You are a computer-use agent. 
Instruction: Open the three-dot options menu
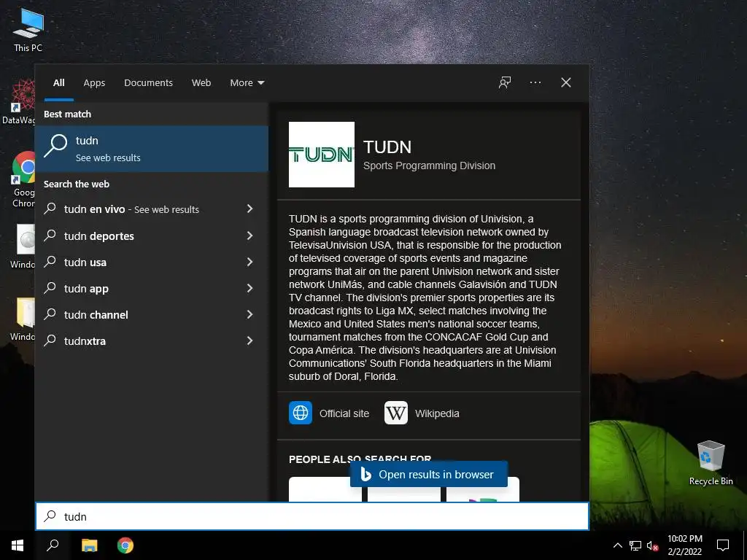click(535, 83)
